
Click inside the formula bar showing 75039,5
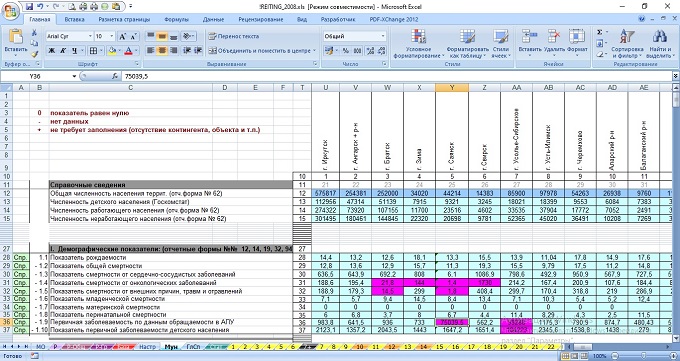(x=395, y=76)
